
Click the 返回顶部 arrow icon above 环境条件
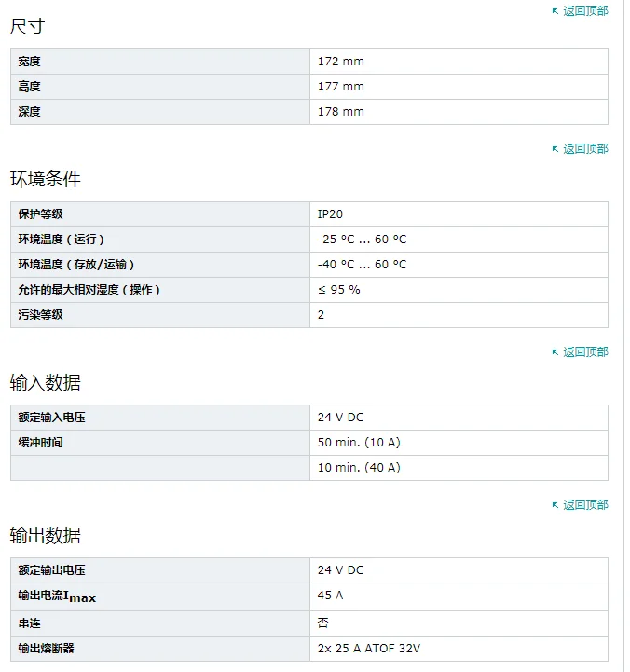pyautogui.click(x=555, y=149)
